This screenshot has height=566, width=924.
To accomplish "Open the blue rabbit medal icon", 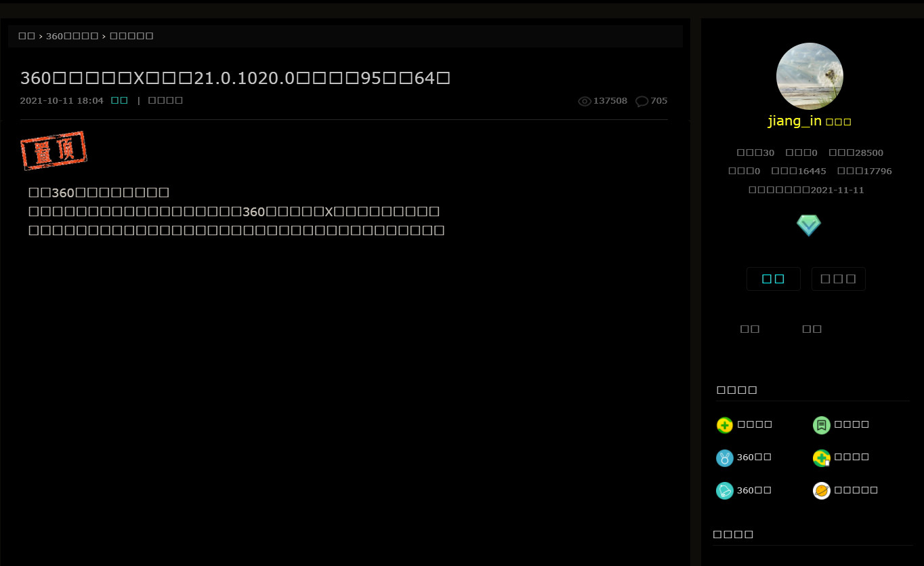I will click(x=724, y=458).
